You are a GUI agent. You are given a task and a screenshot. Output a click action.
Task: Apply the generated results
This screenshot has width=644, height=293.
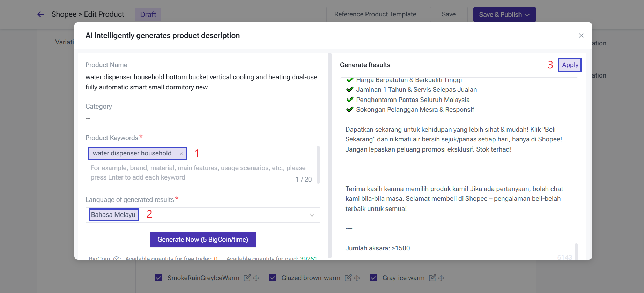pos(570,65)
